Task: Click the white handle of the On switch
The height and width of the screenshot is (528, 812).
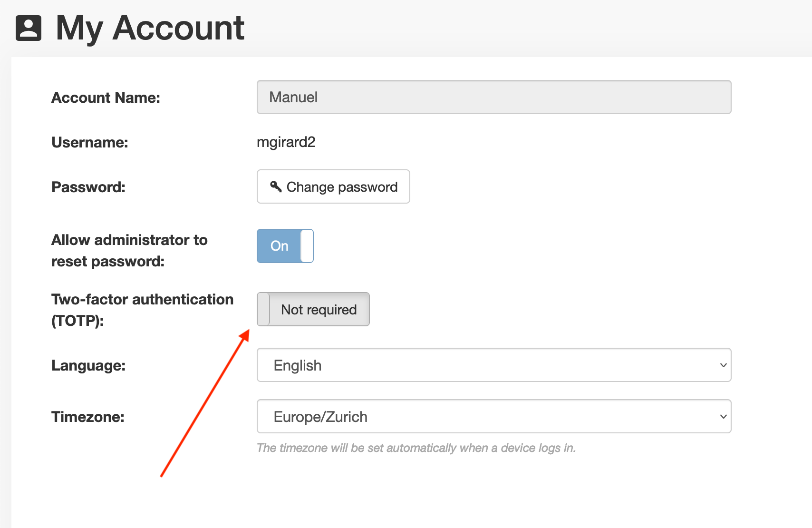Action: 307,246
